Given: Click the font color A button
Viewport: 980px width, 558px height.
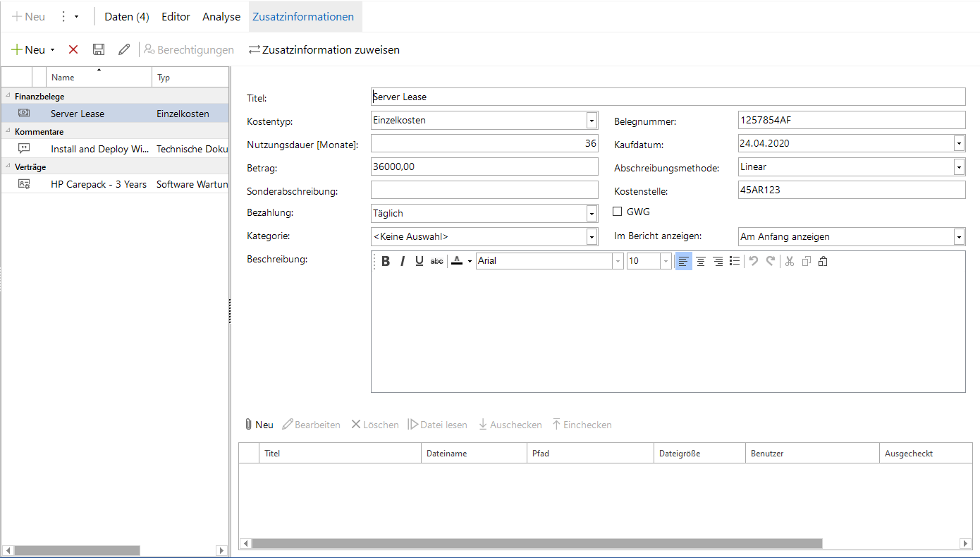Looking at the screenshot, I should point(457,261).
